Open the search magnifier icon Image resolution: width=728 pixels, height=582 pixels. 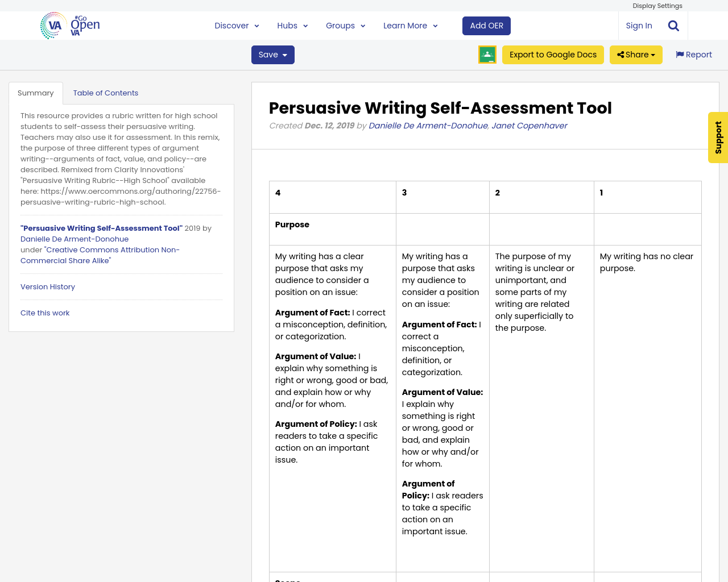[x=673, y=26]
